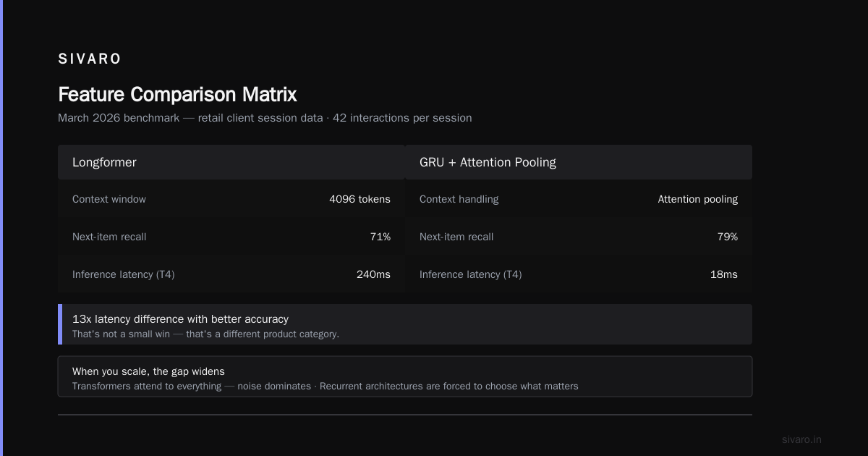Click the 'different product category' subtext

205,334
